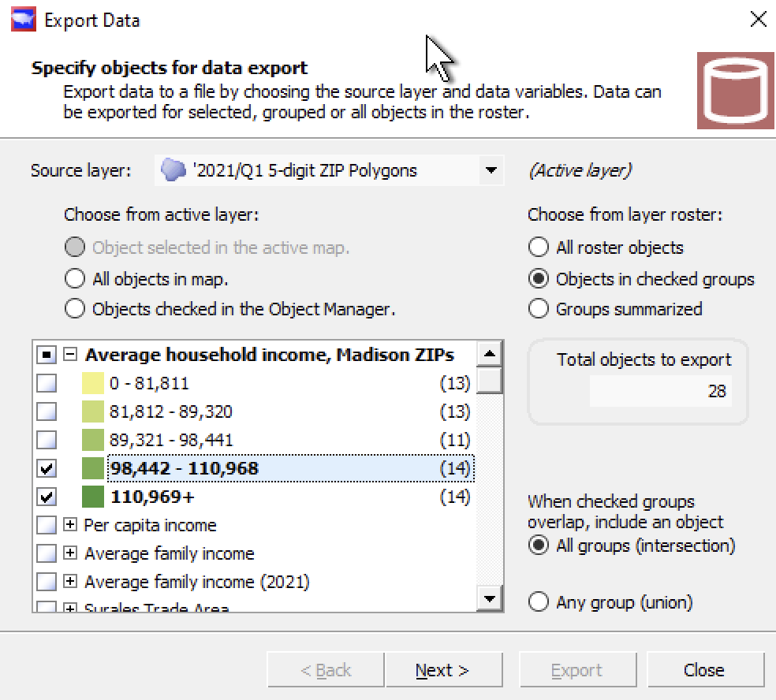Click the Close button
Viewport: 776px width, 700px height.
pos(704,669)
